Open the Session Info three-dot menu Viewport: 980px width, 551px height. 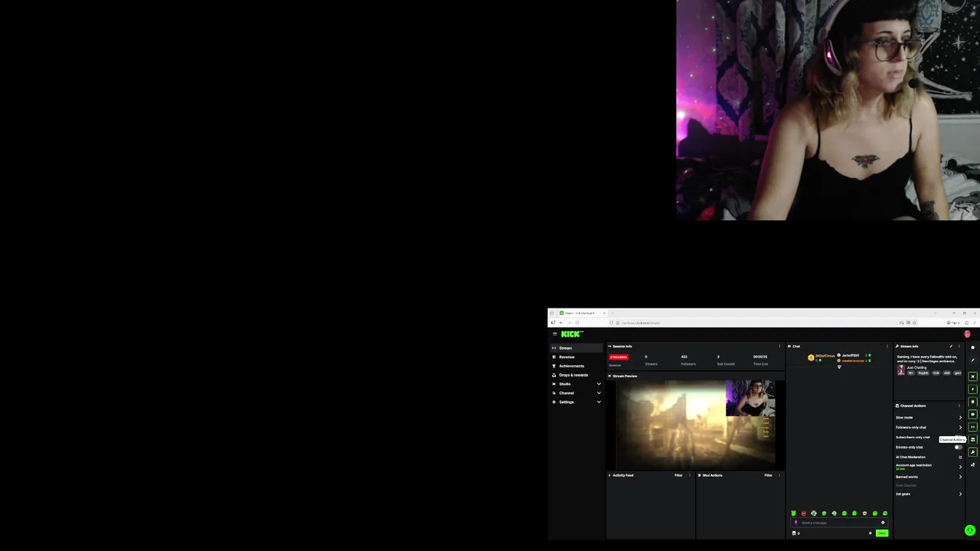point(779,347)
